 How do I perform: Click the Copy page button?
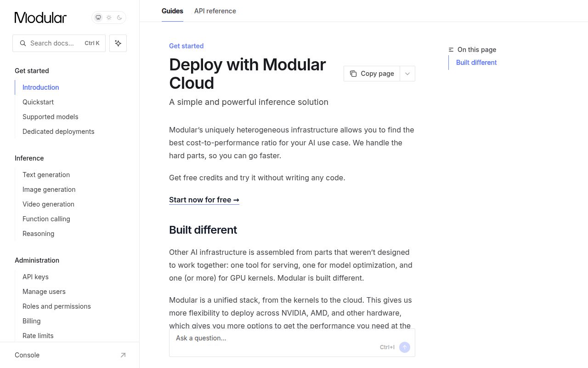click(372, 74)
